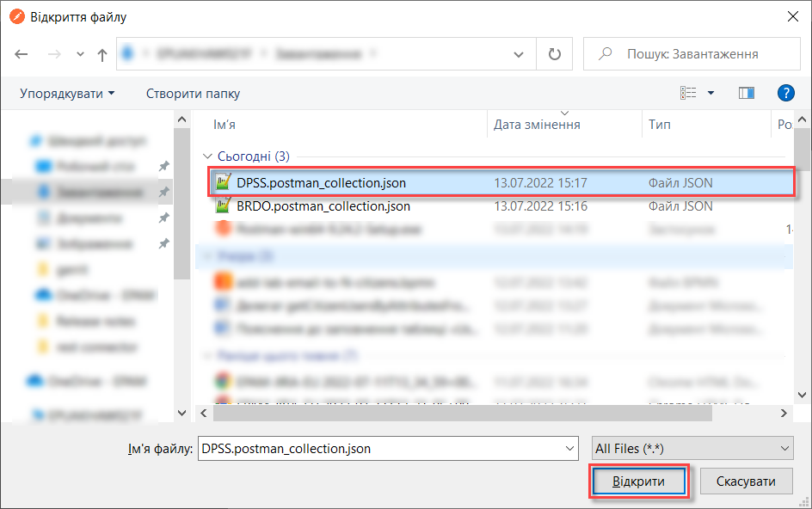This screenshot has height=509, width=812.
Task: Cancel with the Скасувати button
Action: coord(746,481)
